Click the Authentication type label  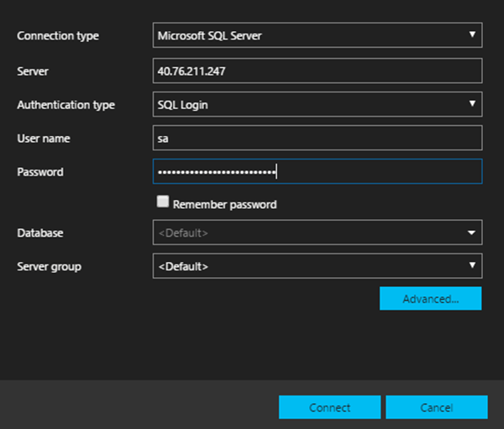click(66, 105)
